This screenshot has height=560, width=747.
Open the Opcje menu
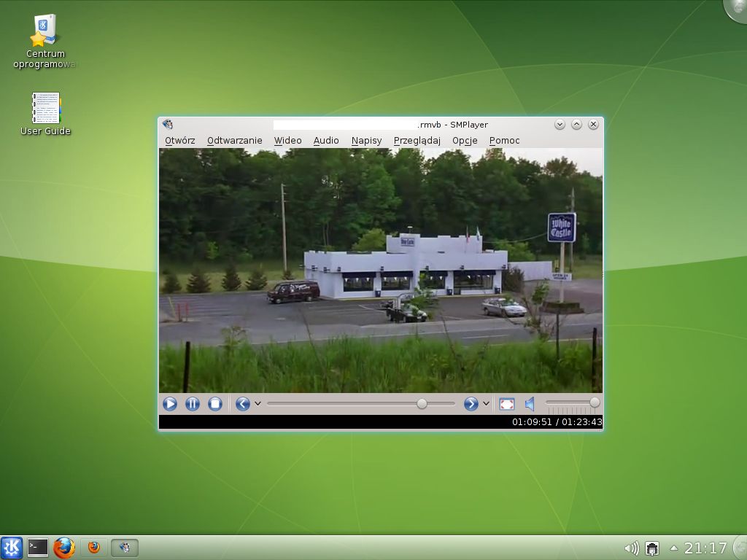[x=465, y=141]
